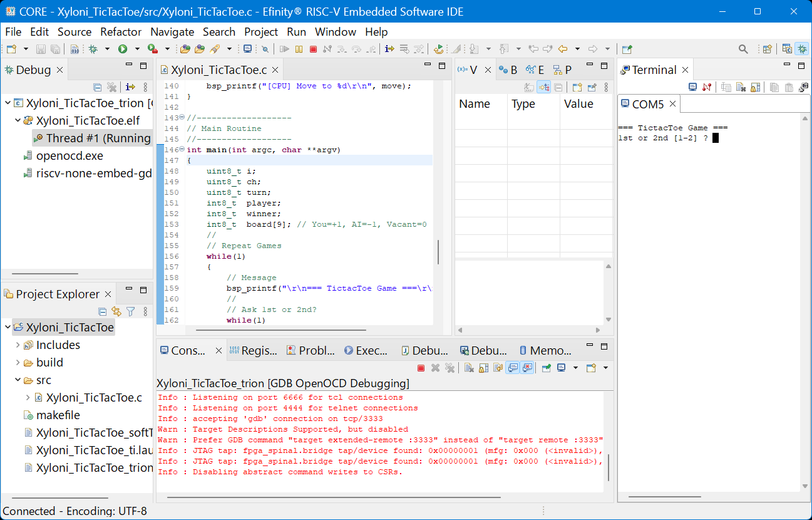Toggle Link with Editor in Project Explorer
Viewport: 812px width, 520px height.
[x=116, y=311]
